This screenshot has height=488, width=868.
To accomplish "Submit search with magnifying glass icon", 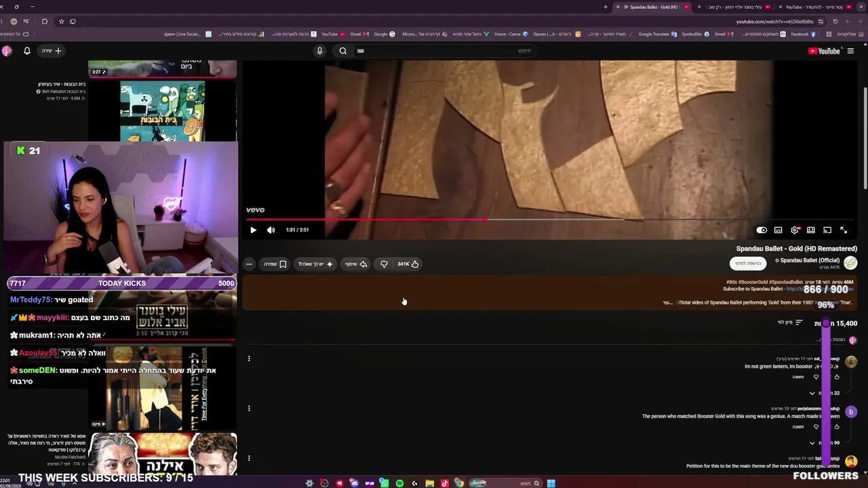I will point(343,51).
